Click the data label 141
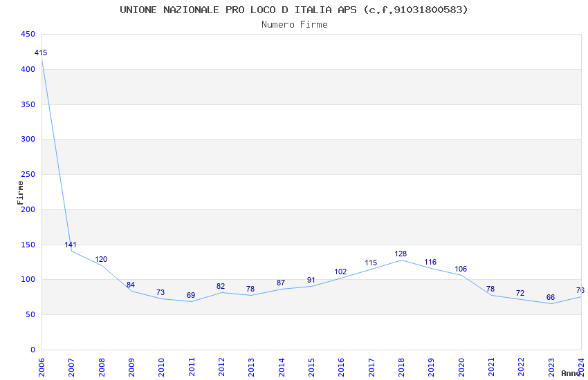Viewport: 588px width, 380px height. click(x=71, y=245)
